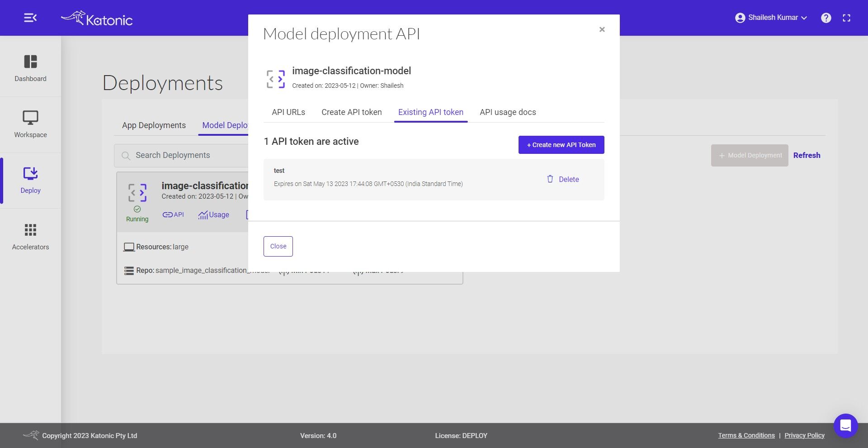Screen dimensions: 868x448
Task: Click the Running status check icon
Action: pos(137,209)
